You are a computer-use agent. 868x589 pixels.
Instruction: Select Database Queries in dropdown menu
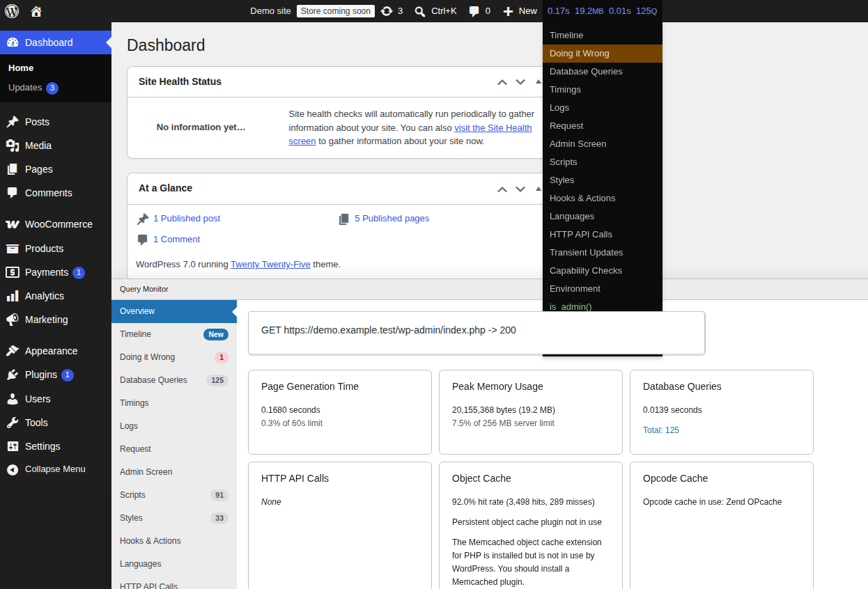603,72
